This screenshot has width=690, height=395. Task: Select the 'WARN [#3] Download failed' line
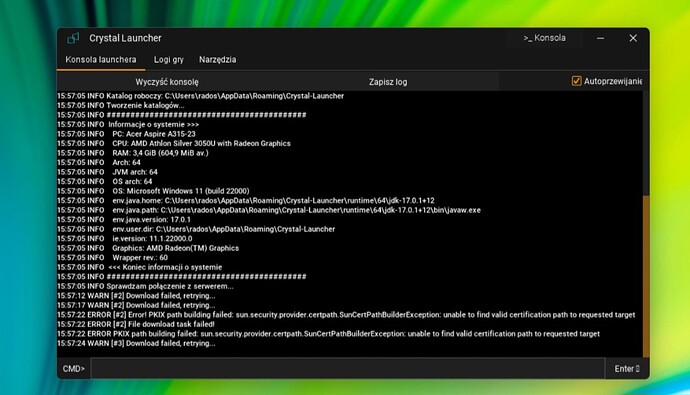[x=136, y=344]
